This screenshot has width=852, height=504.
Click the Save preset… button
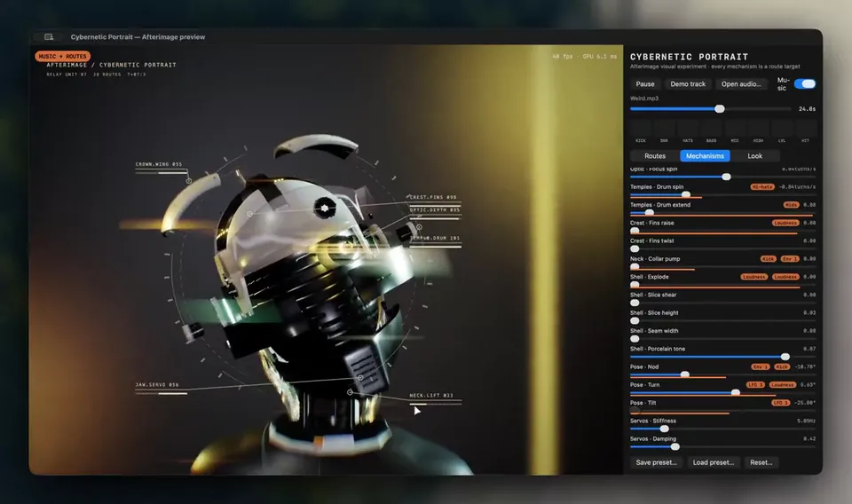click(x=657, y=462)
